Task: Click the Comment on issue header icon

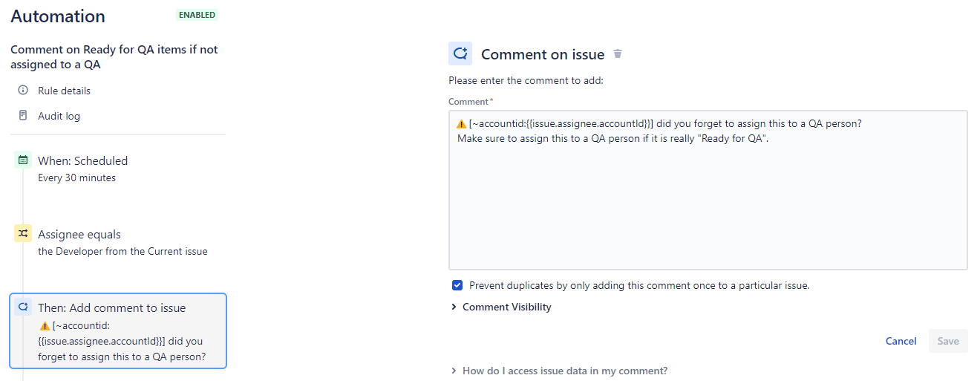Action: pyautogui.click(x=460, y=53)
